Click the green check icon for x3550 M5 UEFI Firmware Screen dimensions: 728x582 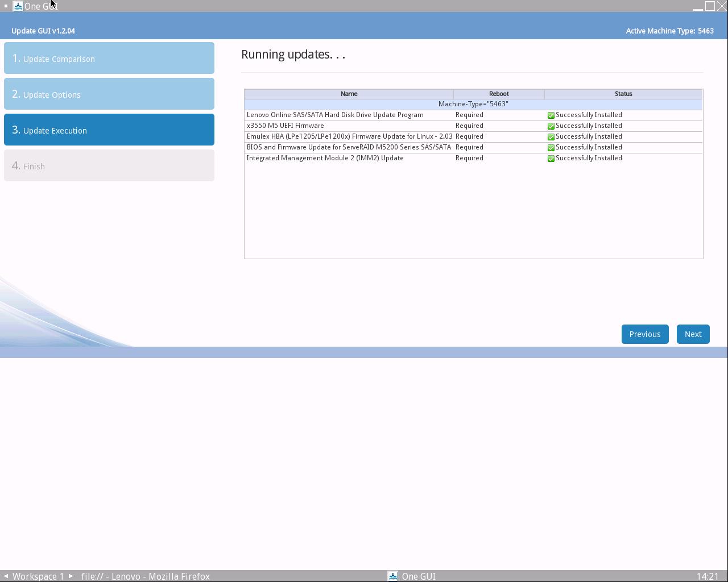(551, 126)
